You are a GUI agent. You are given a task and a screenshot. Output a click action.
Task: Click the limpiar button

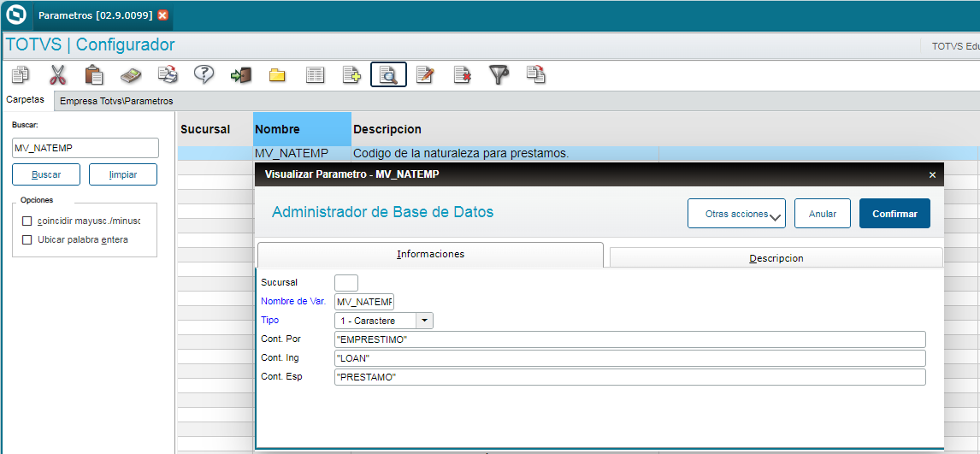pos(123,175)
